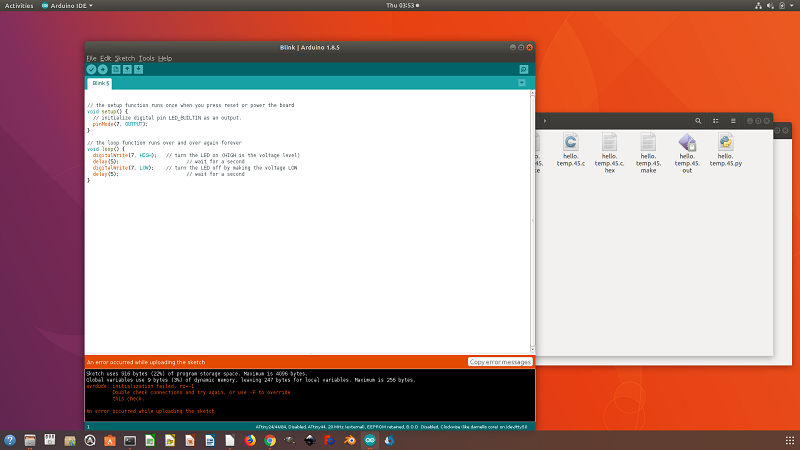Select the Blink sketch tab
The height and width of the screenshot is (450, 800).
tap(100, 83)
